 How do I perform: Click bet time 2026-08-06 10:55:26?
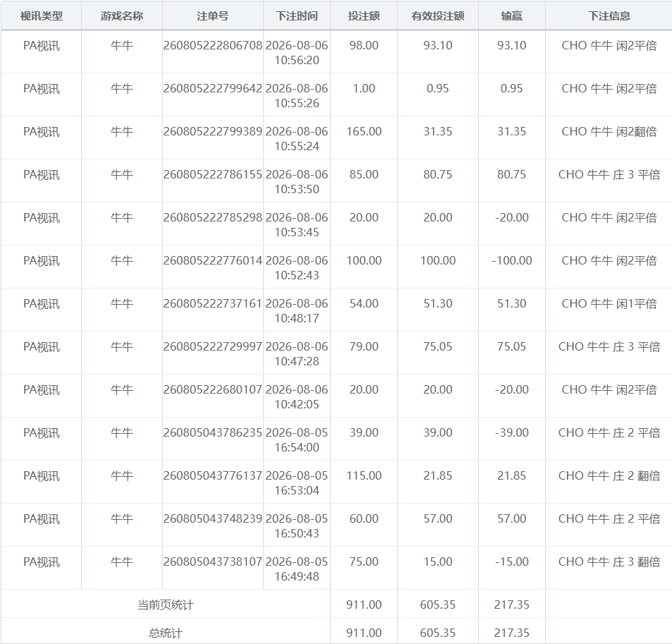[x=297, y=96]
